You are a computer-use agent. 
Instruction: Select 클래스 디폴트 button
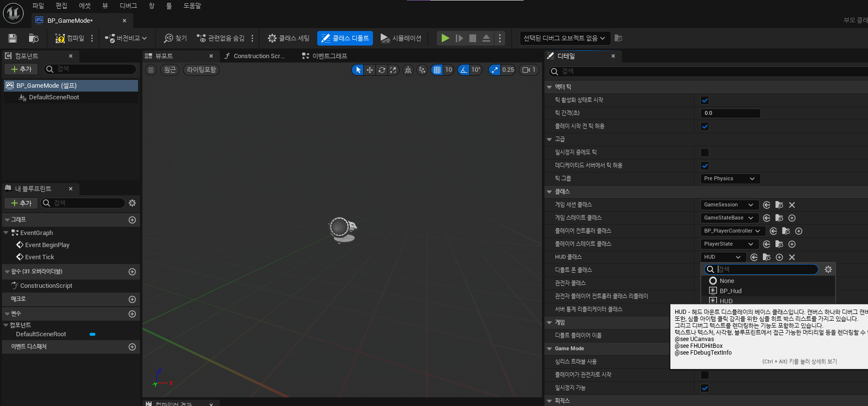pyautogui.click(x=345, y=38)
